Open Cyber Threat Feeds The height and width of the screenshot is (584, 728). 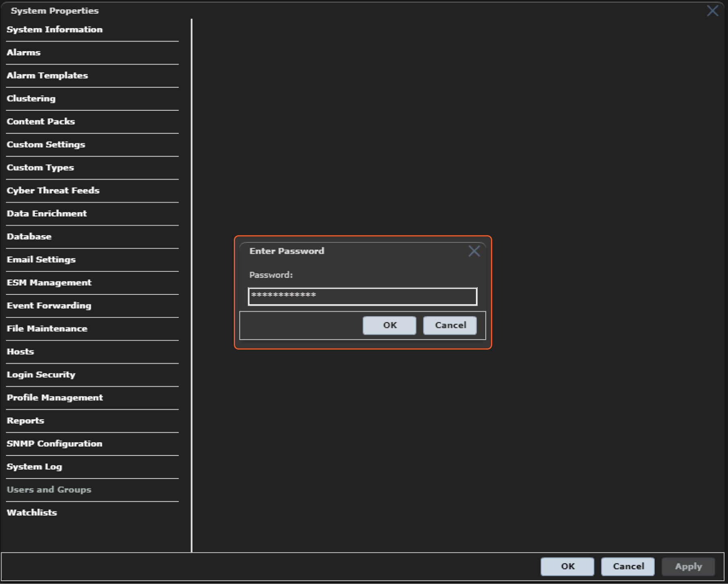[x=53, y=191]
